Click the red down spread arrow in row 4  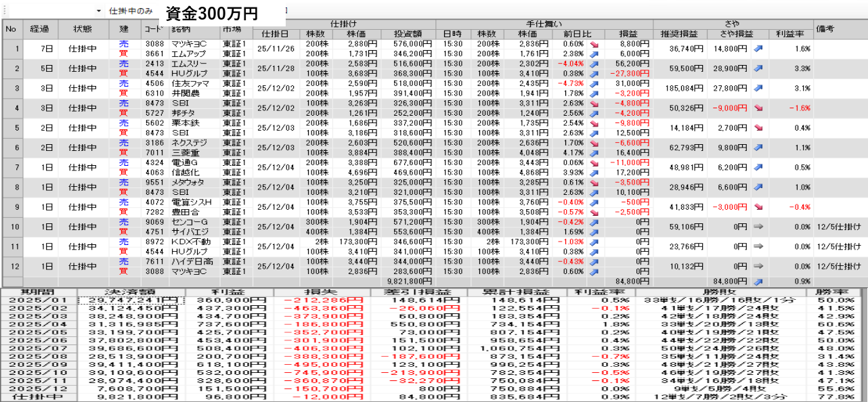click(758, 108)
